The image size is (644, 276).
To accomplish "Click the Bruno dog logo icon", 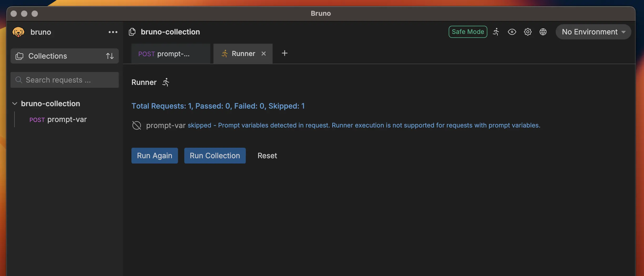I will pyautogui.click(x=18, y=32).
